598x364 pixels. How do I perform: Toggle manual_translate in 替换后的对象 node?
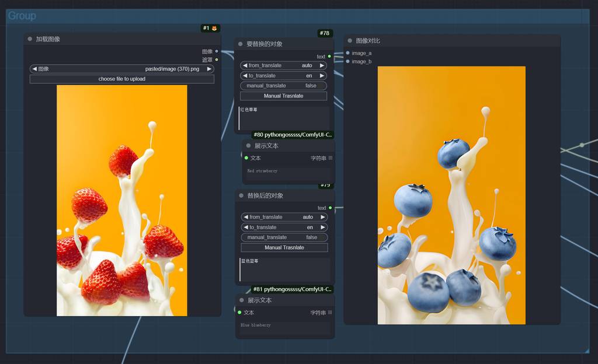(x=284, y=237)
